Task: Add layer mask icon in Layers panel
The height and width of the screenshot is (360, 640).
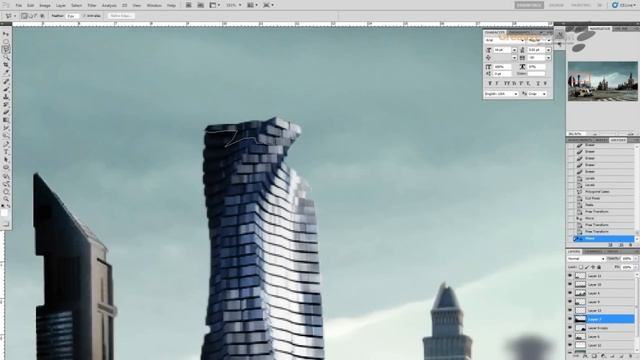Action: tap(594, 356)
